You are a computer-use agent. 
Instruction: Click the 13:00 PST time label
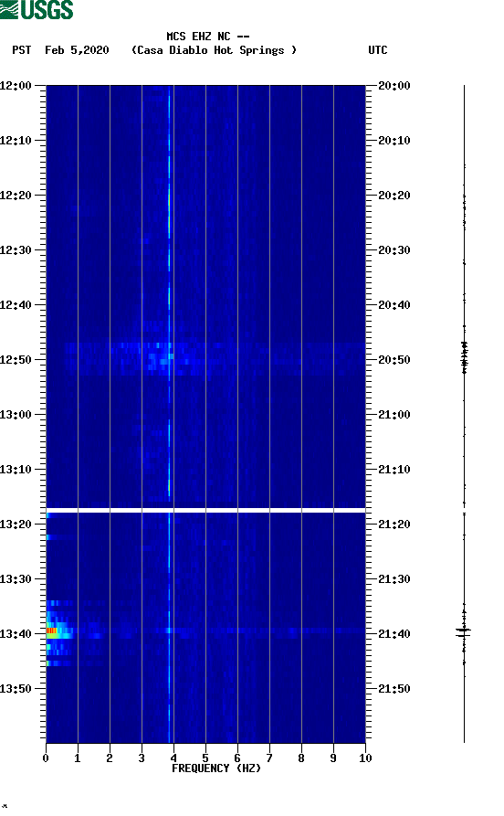coord(16,415)
